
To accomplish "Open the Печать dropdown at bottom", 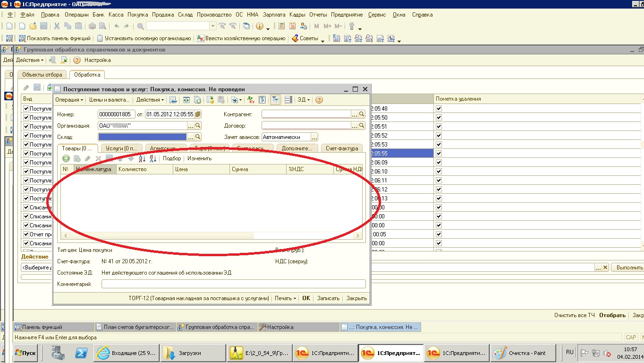I will [x=286, y=298].
